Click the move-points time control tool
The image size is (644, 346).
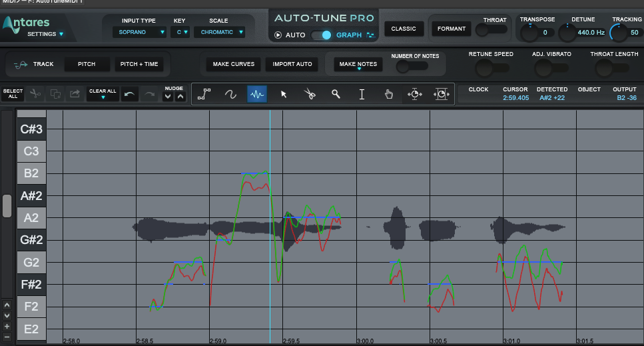[415, 94]
